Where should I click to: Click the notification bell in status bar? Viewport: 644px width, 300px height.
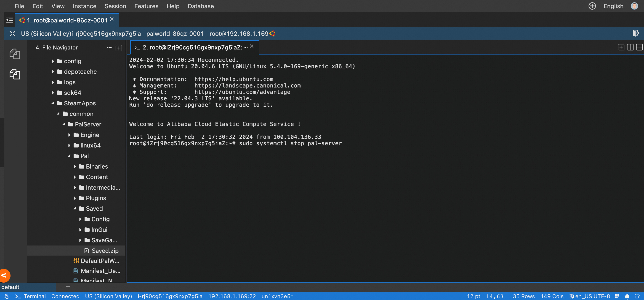click(x=627, y=297)
